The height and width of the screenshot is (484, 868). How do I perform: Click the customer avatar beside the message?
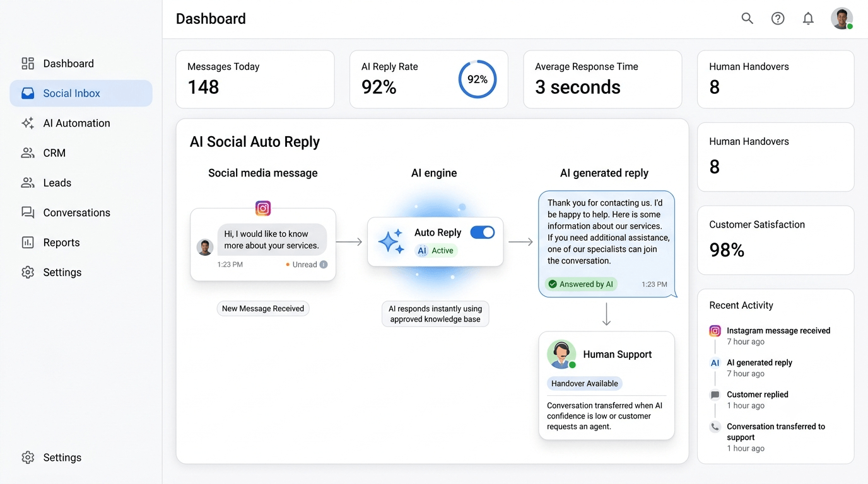[x=205, y=247]
